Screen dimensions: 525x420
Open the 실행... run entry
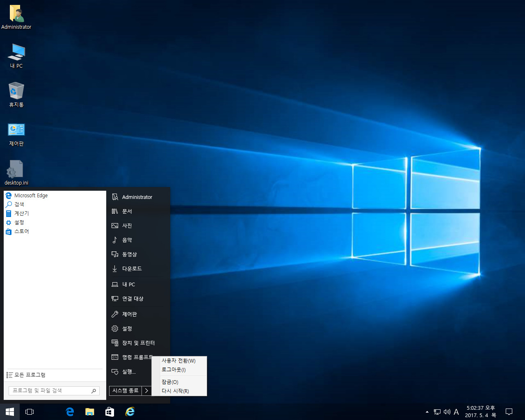click(x=130, y=372)
